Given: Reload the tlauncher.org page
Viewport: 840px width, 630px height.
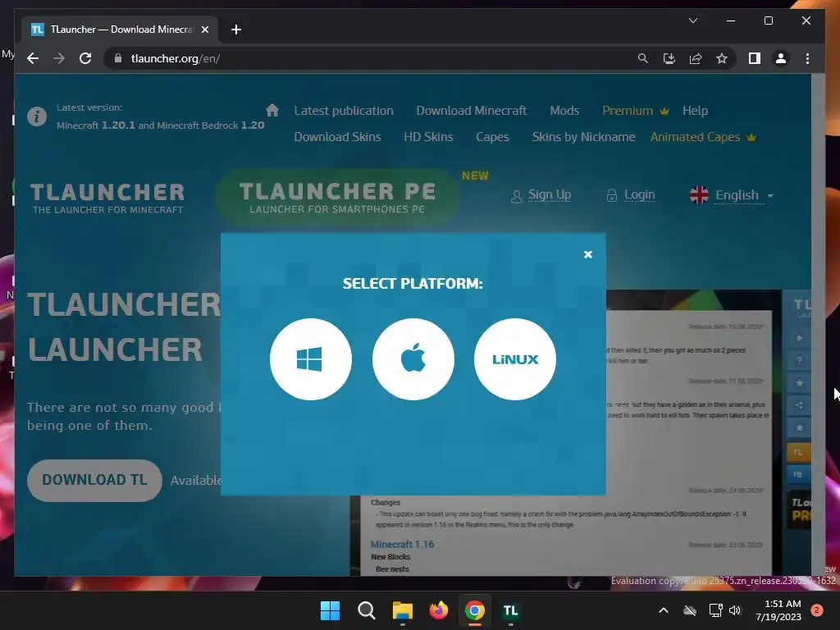Looking at the screenshot, I should (85, 58).
